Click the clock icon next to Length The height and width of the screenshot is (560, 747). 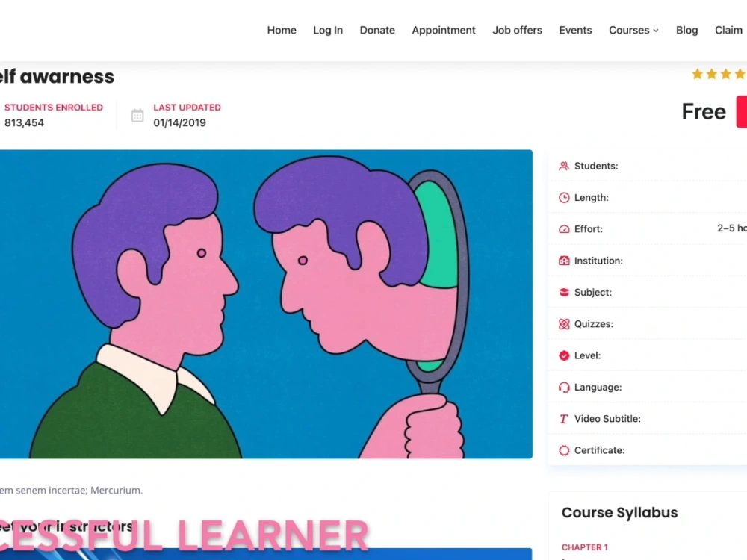[564, 198]
